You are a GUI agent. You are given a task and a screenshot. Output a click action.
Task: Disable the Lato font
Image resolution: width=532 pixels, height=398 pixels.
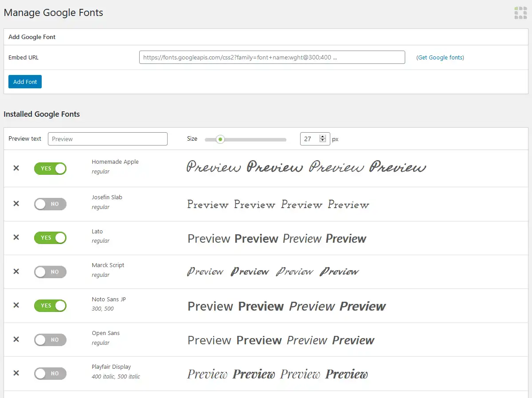[50, 238]
